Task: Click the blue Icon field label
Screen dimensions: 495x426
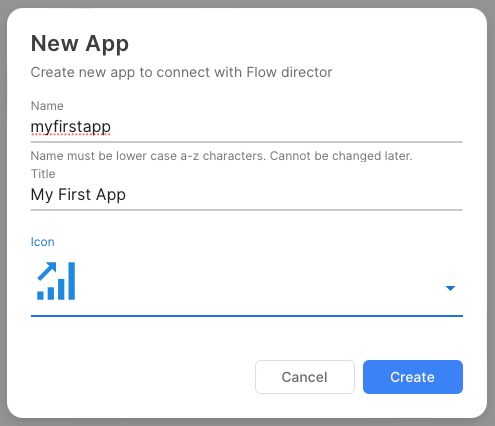Action: [42, 242]
